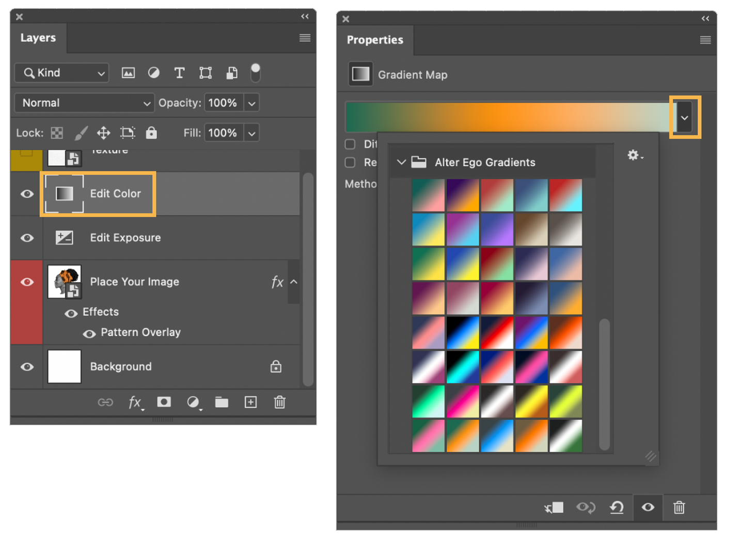Image resolution: width=756 pixels, height=558 pixels.
Task: Delete layer using Layers panel trash icon
Action: (x=279, y=402)
